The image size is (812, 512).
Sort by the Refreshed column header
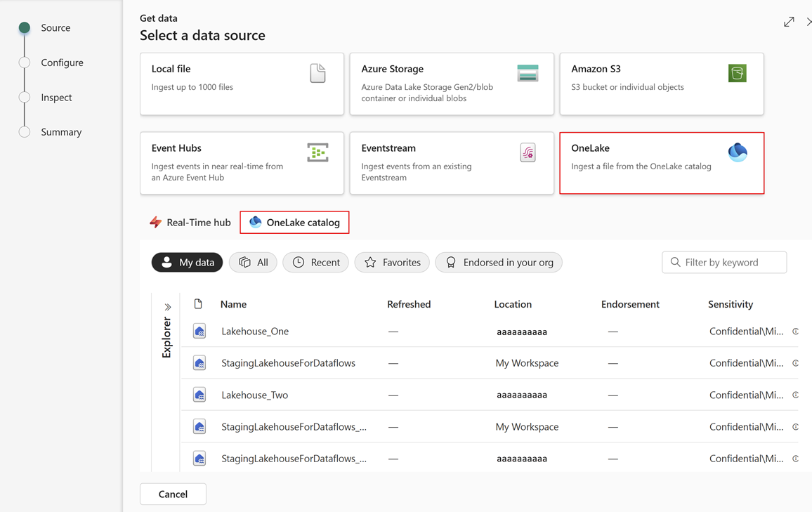pos(409,304)
